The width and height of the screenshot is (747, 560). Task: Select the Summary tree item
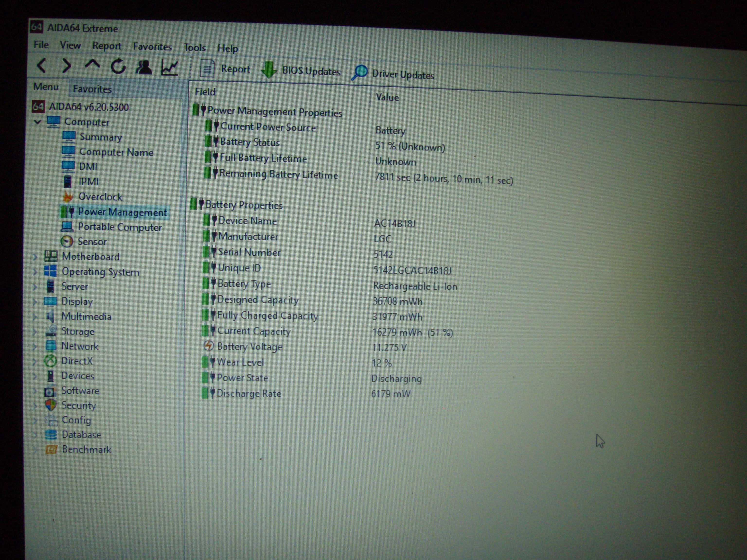pos(92,137)
